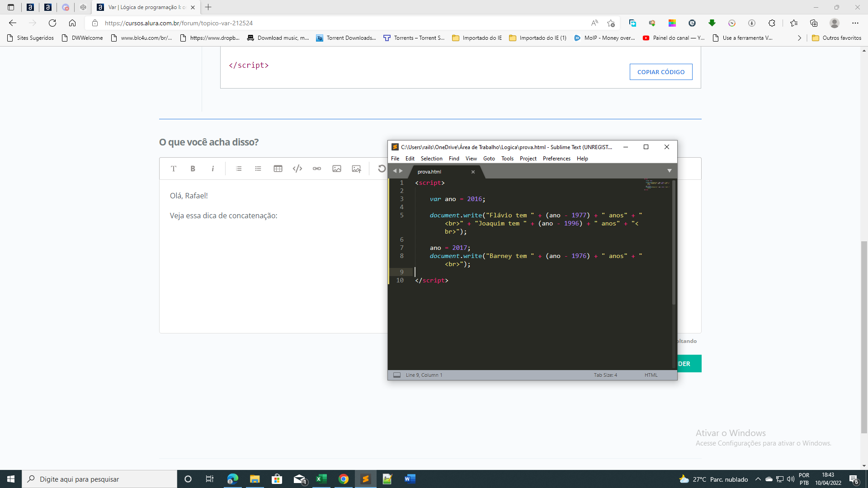This screenshot has width=868, height=488.
Task: Open the Edit menu in Sublime Text
Action: click(410, 159)
